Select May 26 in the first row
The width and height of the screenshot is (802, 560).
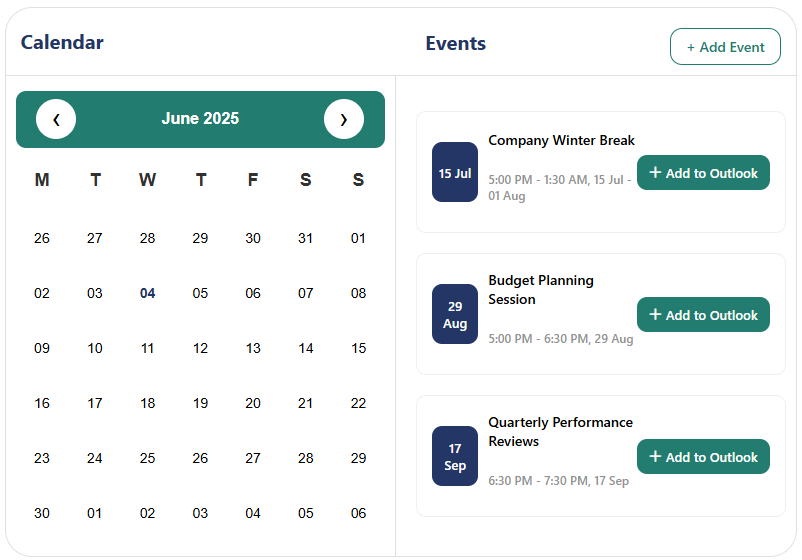(x=42, y=238)
